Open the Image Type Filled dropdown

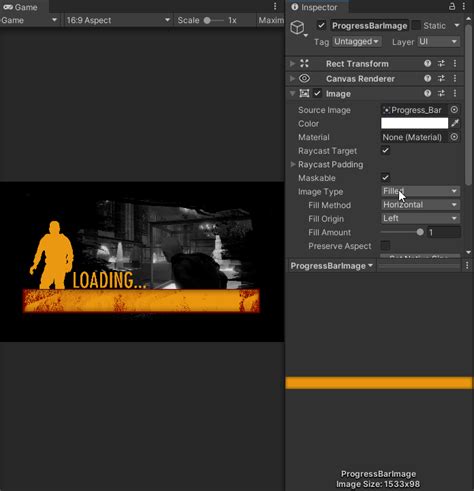pyautogui.click(x=420, y=191)
